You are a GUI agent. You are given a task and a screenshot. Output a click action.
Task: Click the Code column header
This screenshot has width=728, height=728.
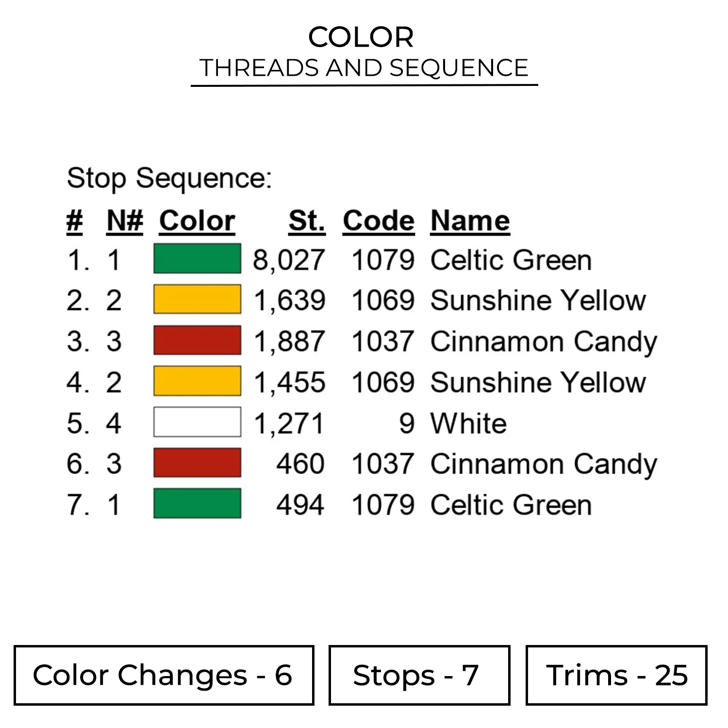point(379,221)
